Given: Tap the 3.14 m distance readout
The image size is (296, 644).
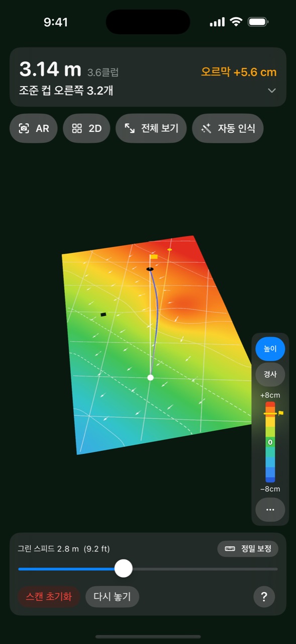Looking at the screenshot, I should coord(51,69).
